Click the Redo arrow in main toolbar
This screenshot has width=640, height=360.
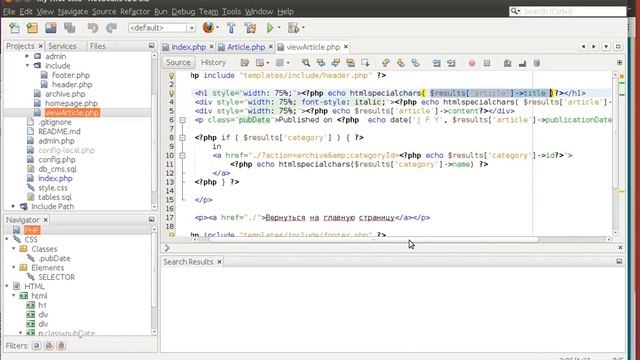(x=111, y=28)
